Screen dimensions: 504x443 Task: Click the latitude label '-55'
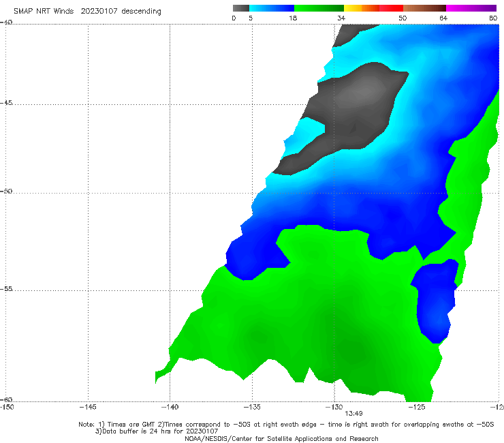click(x=6, y=288)
